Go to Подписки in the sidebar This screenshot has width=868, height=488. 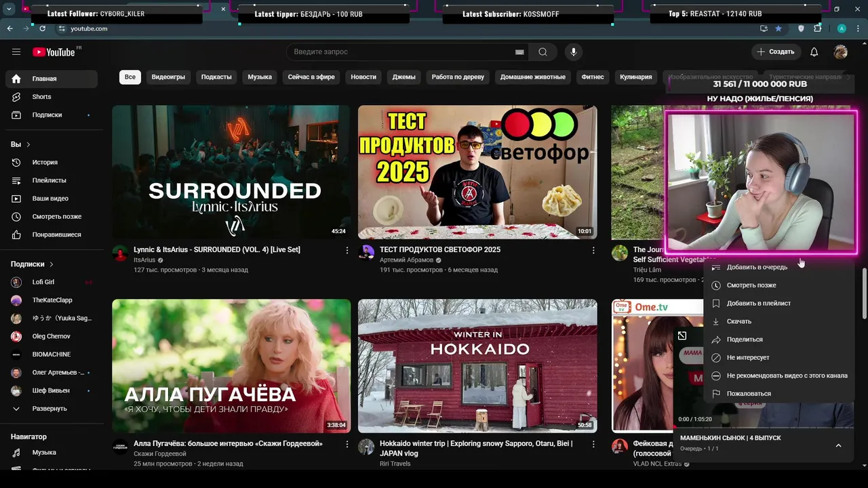52,115
